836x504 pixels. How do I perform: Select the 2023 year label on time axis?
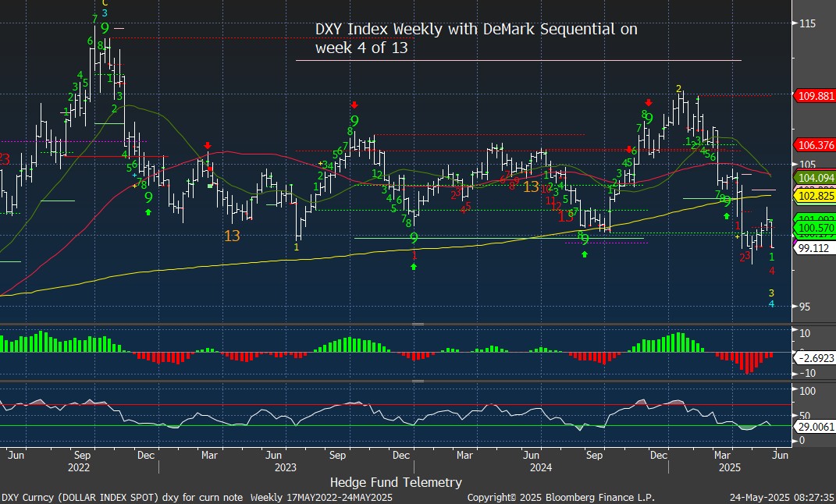pos(285,468)
